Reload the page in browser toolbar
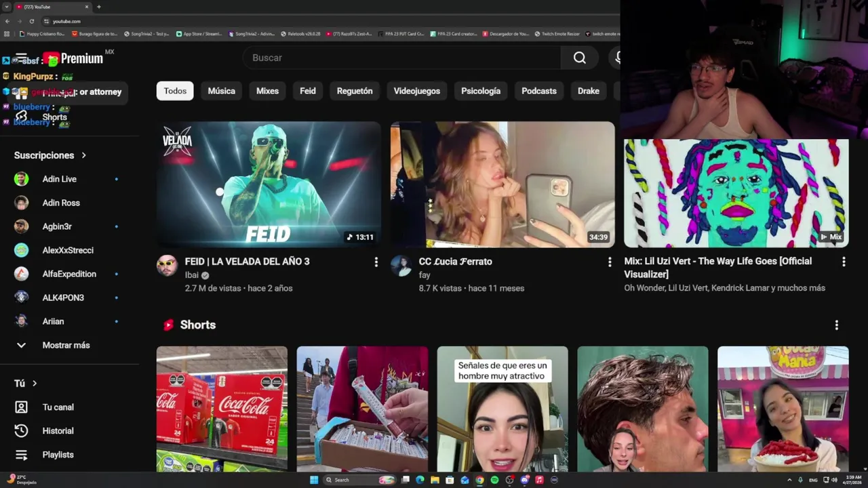 [x=31, y=21]
